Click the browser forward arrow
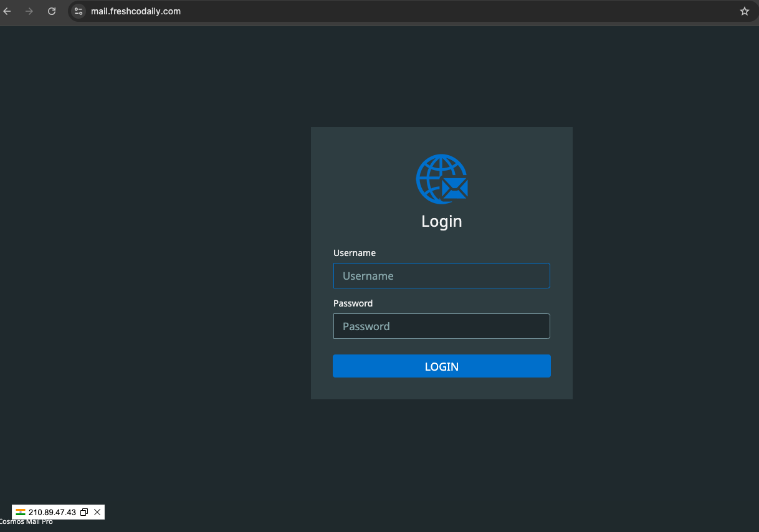The image size is (759, 532). click(x=29, y=11)
